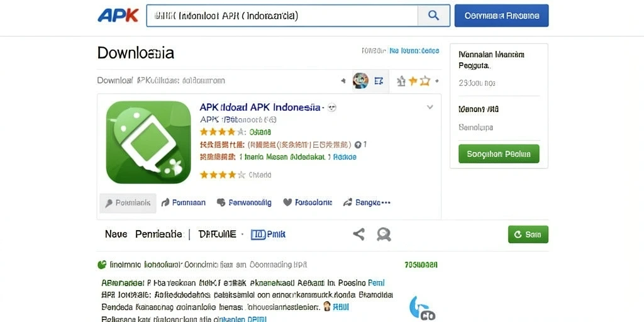Screen dimensions: 644x322
Task: Click the 'Idanont' label in sidebar
Action: [x=479, y=109]
